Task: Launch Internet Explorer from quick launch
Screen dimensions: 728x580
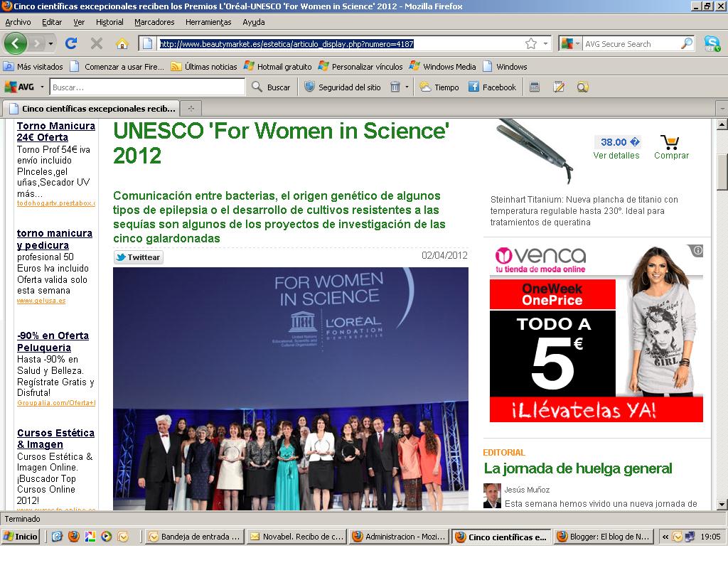Action: 57,537
